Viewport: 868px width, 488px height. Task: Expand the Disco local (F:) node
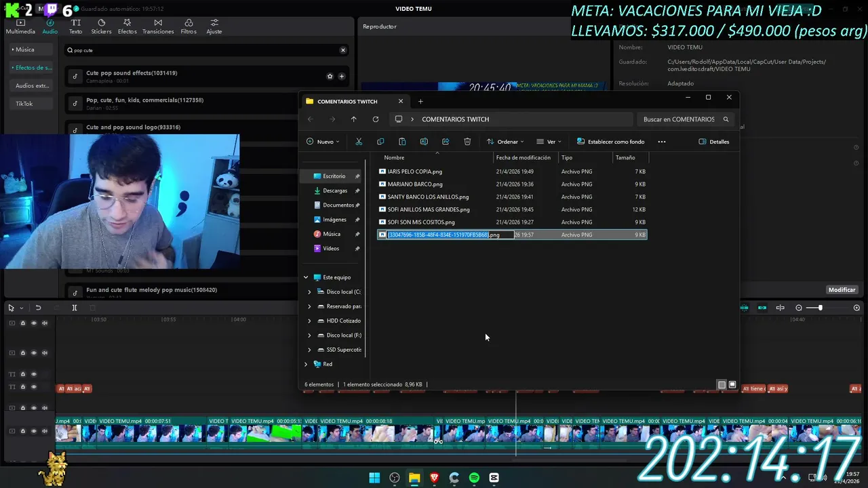pos(310,335)
